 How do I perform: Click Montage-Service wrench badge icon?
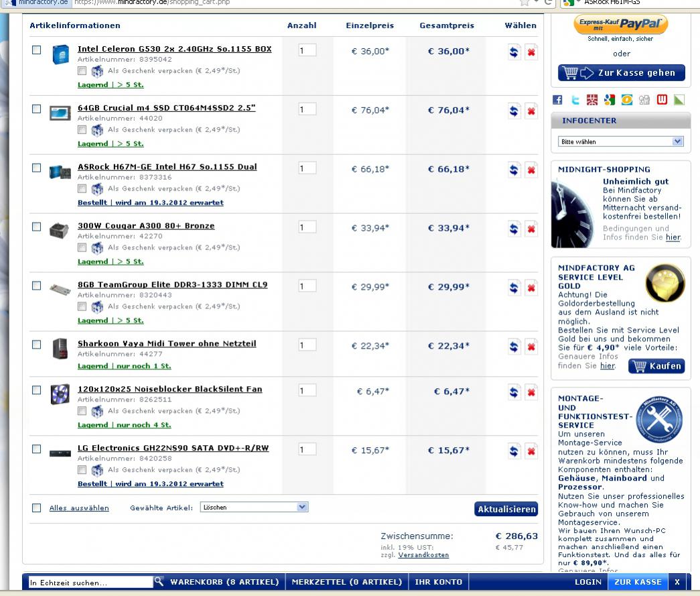[659, 419]
